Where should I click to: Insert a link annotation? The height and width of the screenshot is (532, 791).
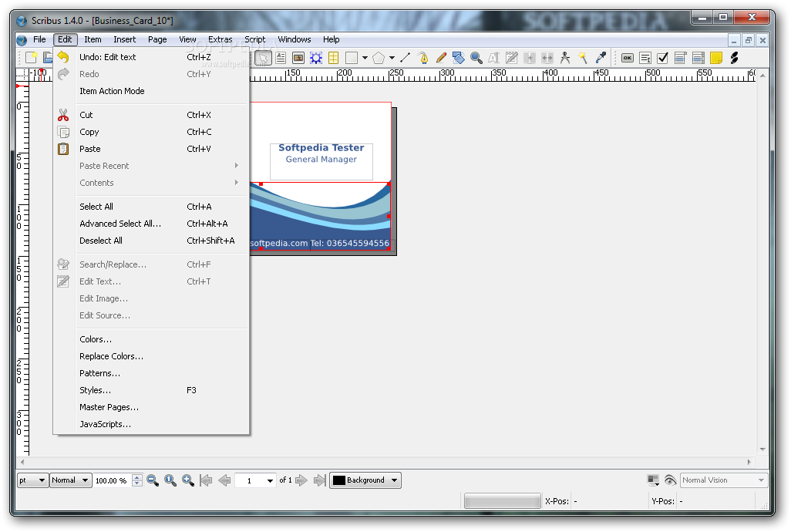pos(734,58)
